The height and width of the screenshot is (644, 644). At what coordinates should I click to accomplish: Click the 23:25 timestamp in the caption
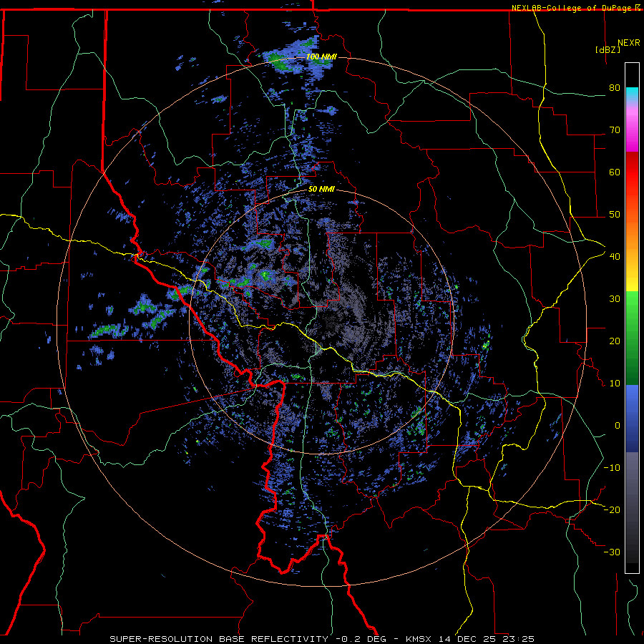pos(518,639)
